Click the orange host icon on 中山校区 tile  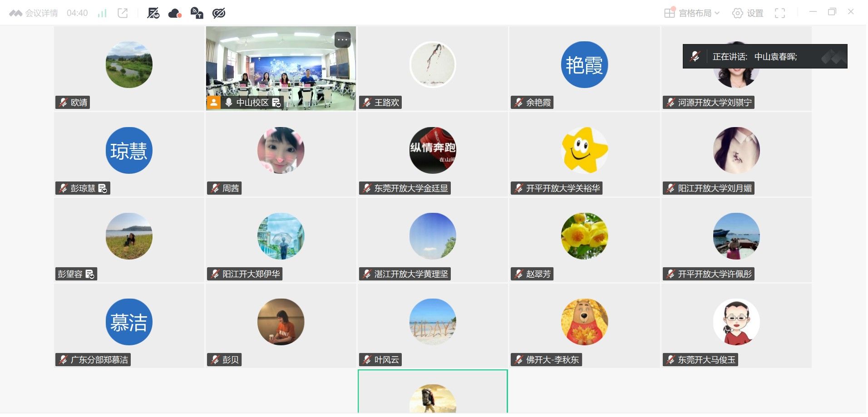click(x=213, y=103)
